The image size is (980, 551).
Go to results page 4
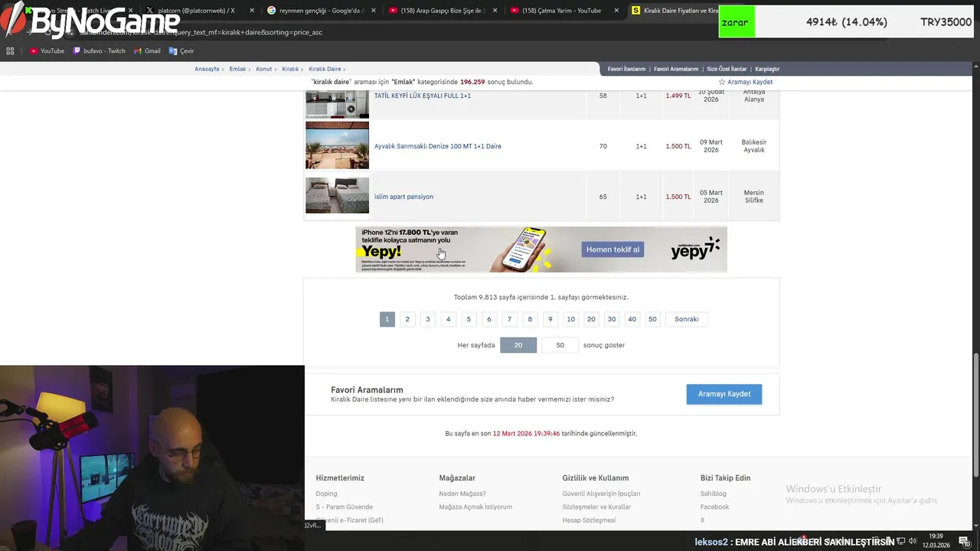(x=449, y=319)
